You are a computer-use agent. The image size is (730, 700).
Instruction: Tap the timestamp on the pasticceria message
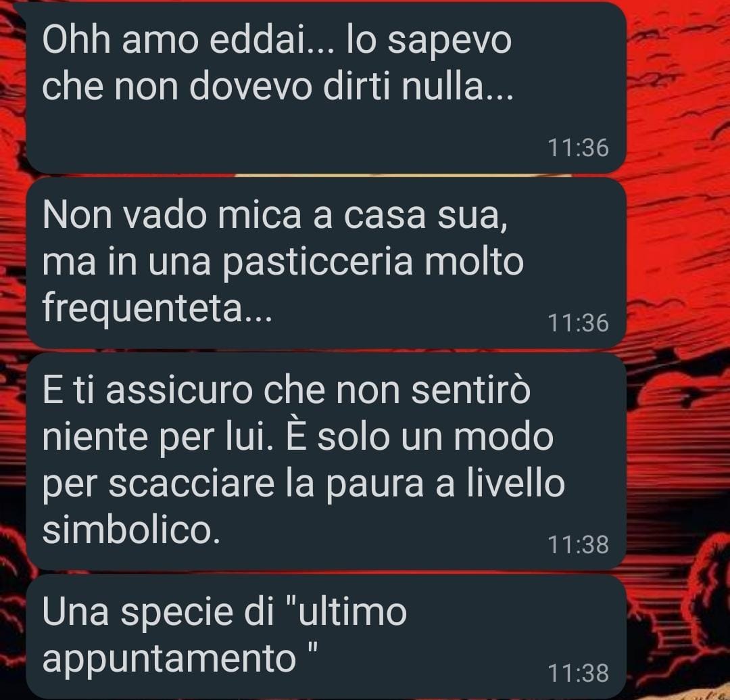578,323
